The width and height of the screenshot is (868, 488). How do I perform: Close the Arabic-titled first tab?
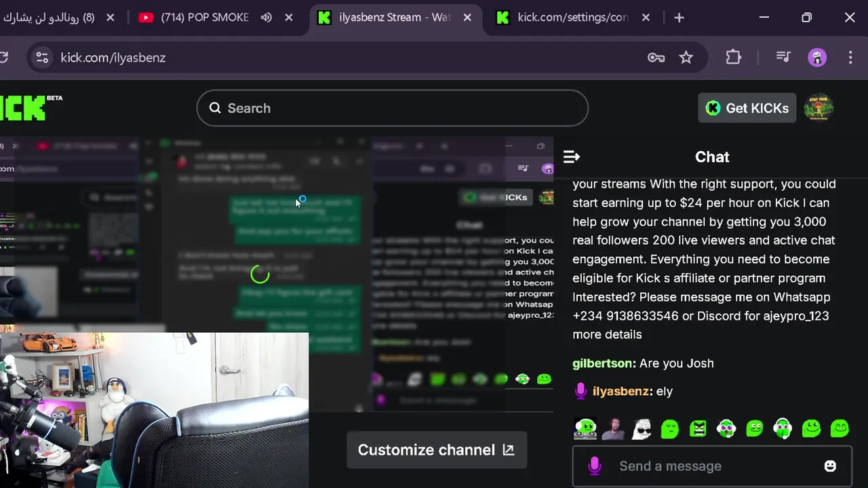pyautogui.click(x=111, y=18)
